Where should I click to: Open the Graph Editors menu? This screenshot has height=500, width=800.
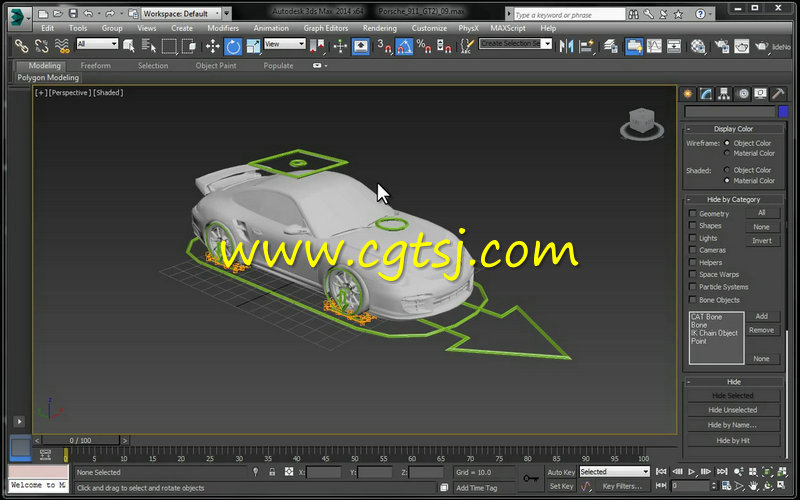tap(326, 28)
